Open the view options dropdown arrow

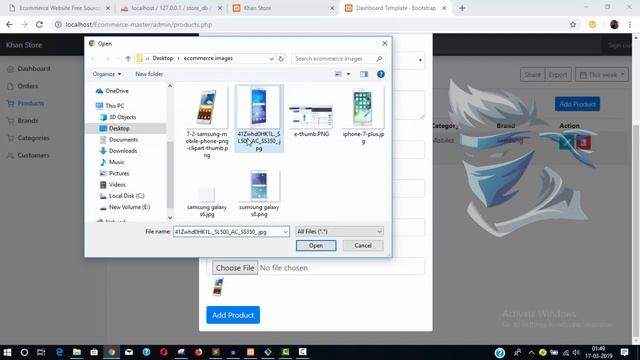(348, 74)
